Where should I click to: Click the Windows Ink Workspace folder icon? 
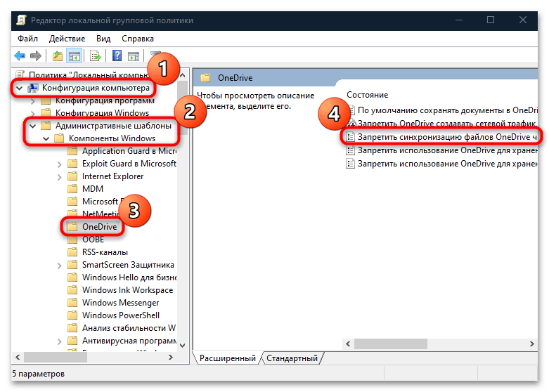(72, 290)
